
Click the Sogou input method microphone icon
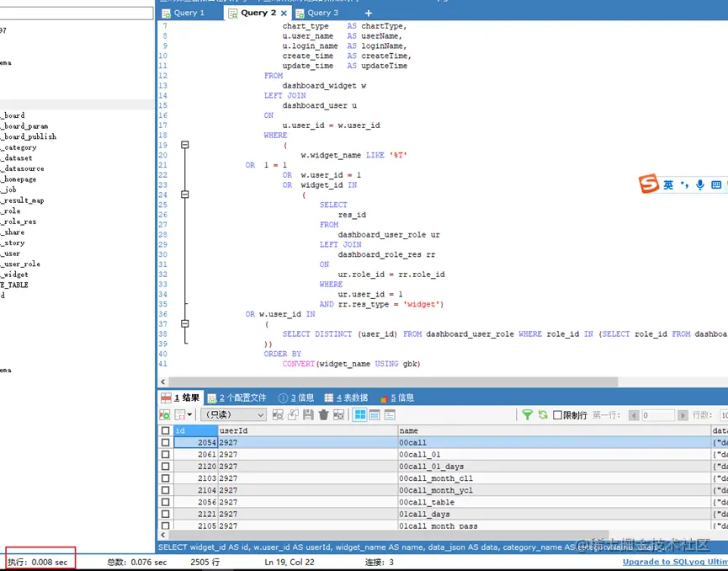tap(700, 184)
